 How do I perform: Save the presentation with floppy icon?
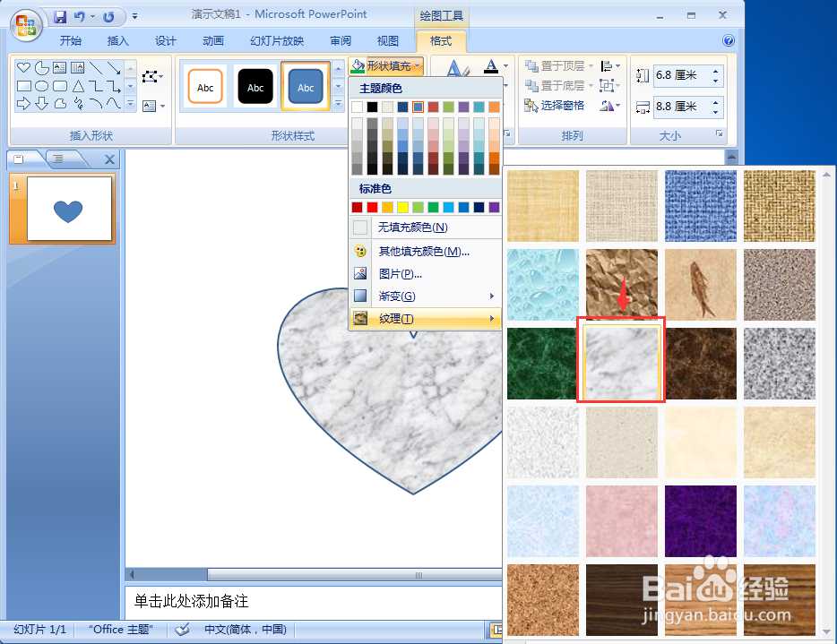[60, 17]
